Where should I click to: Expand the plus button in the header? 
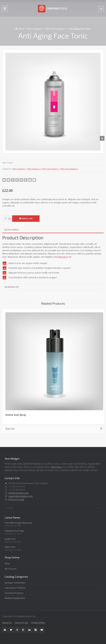(101, 9)
